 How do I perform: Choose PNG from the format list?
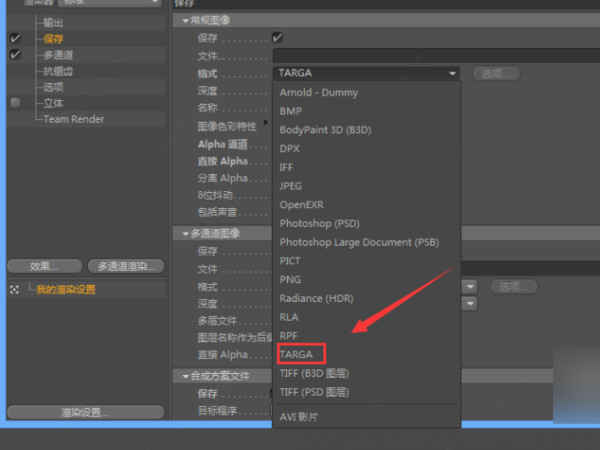(290, 280)
